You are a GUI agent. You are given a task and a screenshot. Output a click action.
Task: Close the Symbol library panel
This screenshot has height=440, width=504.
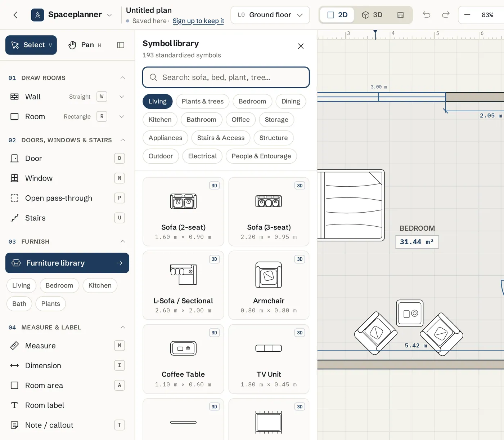301,46
